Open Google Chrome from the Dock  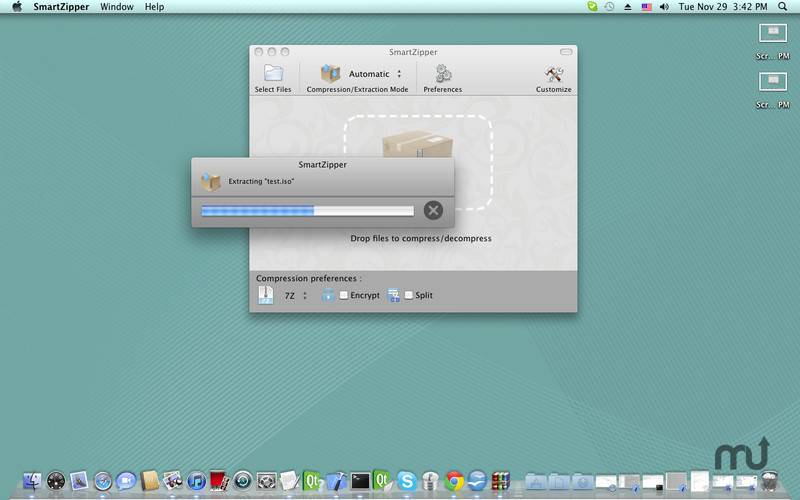(x=454, y=481)
